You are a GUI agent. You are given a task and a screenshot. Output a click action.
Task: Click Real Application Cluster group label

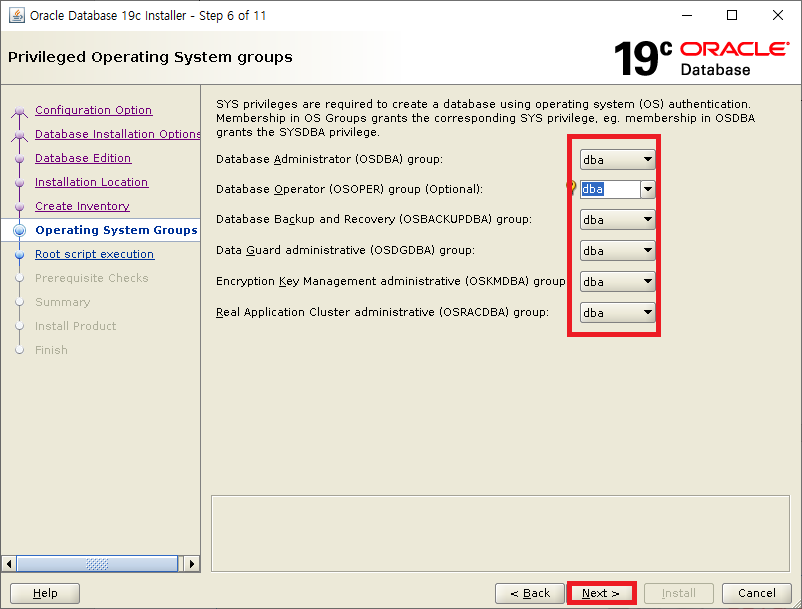pos(382,312)
